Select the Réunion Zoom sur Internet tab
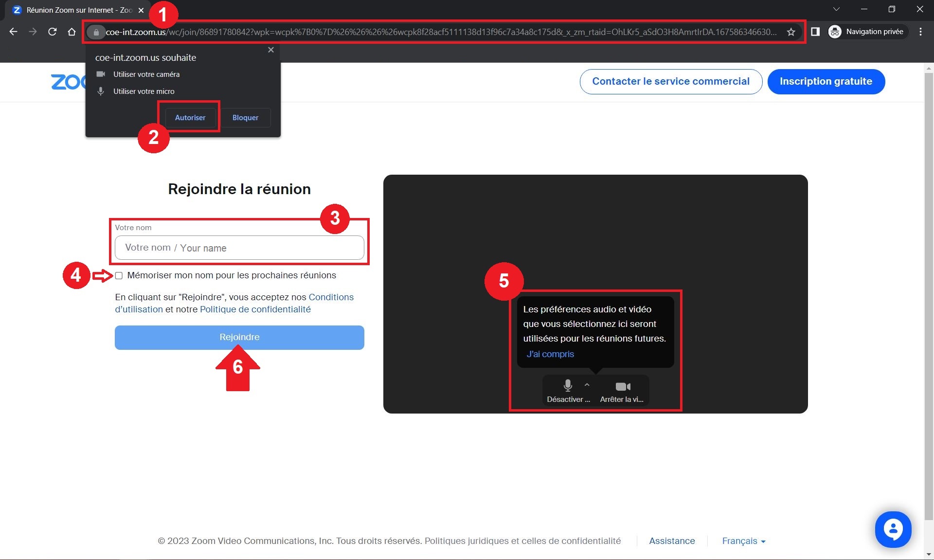Image resolution: width=934 pixels, height=560 pixels. pyautogui.click(x=78, y=10)
